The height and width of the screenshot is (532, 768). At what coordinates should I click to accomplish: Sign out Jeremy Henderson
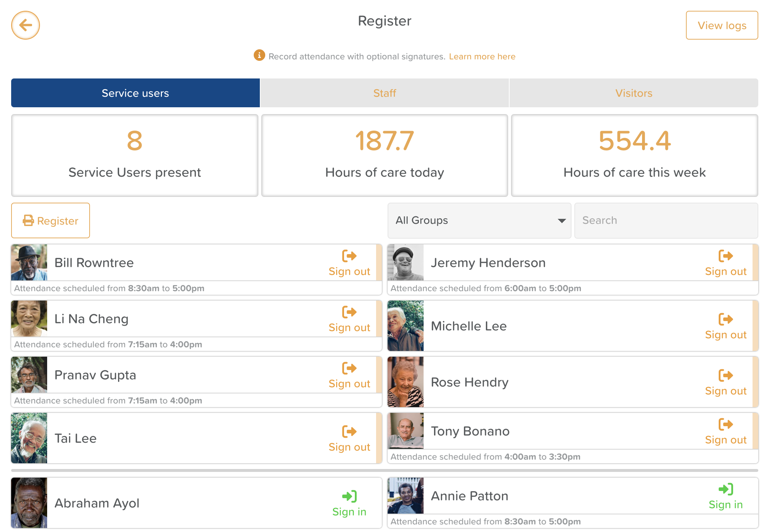click(x=726, y=263)
